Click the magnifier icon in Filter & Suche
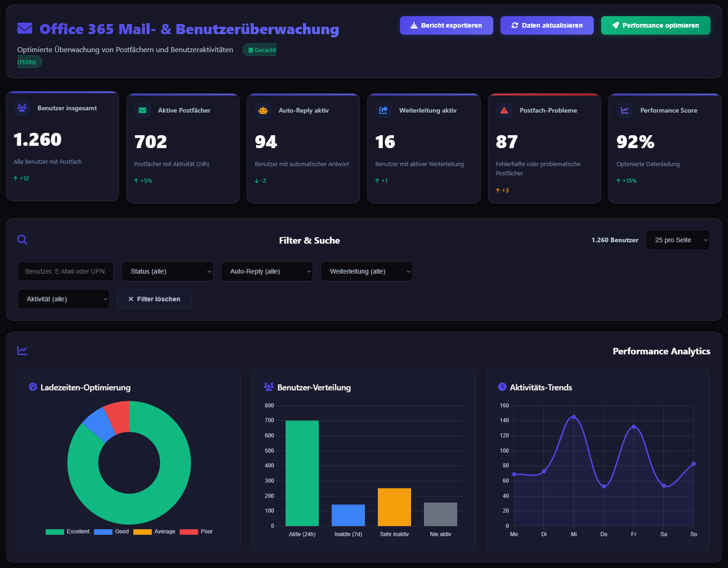728x568 pixels. pyautogui.click(x=22, y=239)
